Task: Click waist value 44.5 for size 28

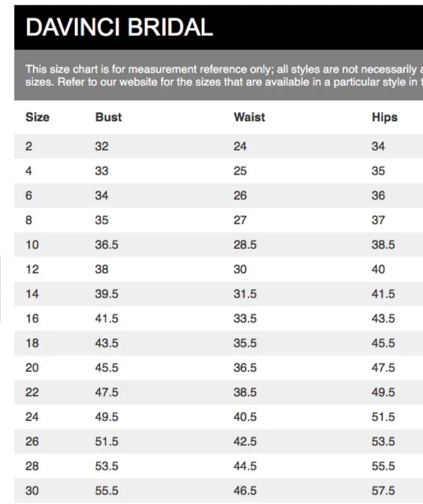Action: (245, 466)
